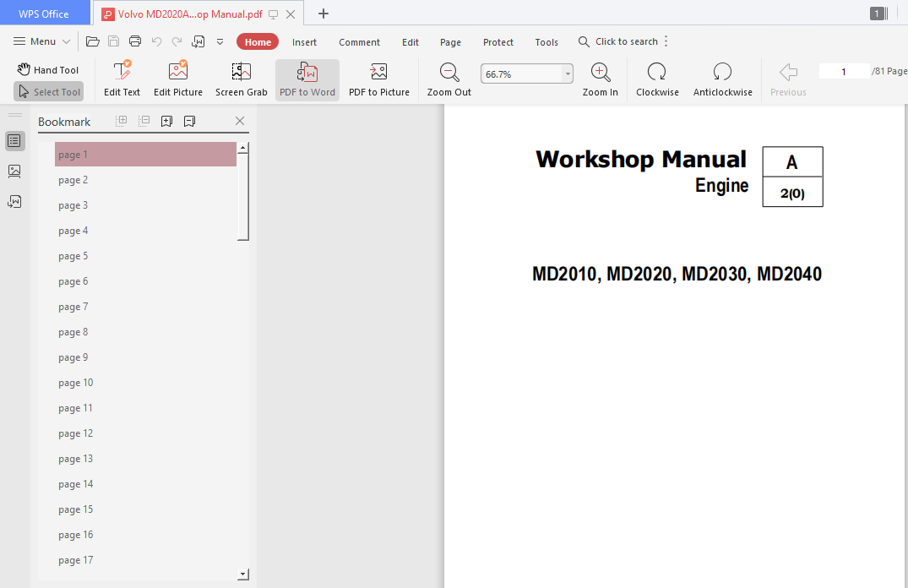Open the zoom level dropdown arrow
Viewport: 908px width, 588px height.
pyautogui.click(x=568, y=74)
